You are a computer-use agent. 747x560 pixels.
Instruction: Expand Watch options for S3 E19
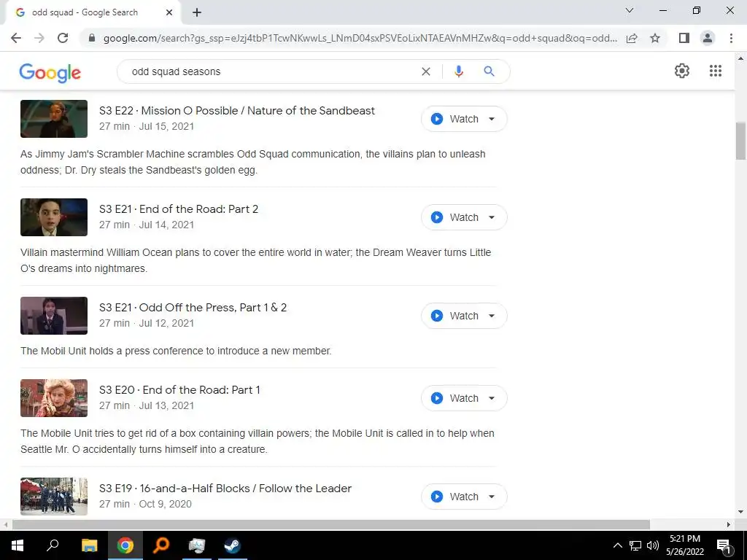(492, 497)
